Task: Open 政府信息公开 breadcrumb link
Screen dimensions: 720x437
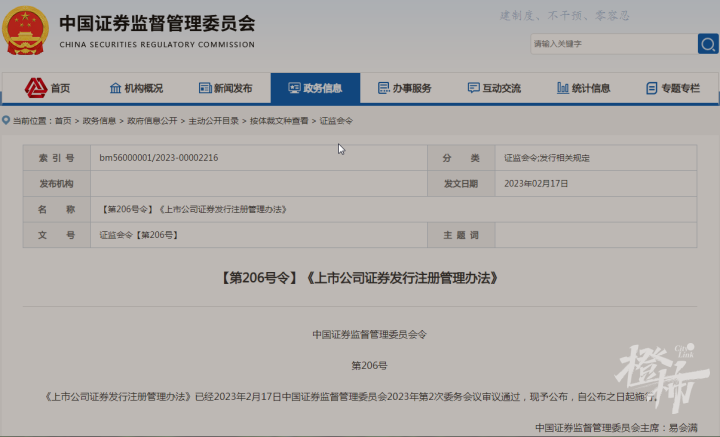Action: pyautogui.click(x=151, y=120)
